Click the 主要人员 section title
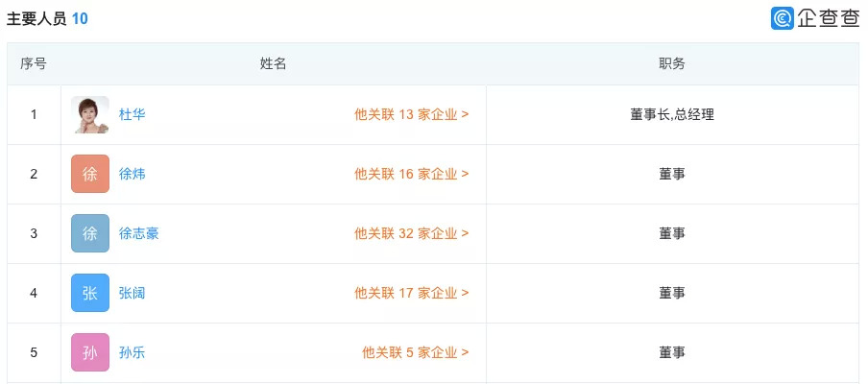The height and width of the screenshot is (384, 868). pyautogui.click(x=36, y=18)
